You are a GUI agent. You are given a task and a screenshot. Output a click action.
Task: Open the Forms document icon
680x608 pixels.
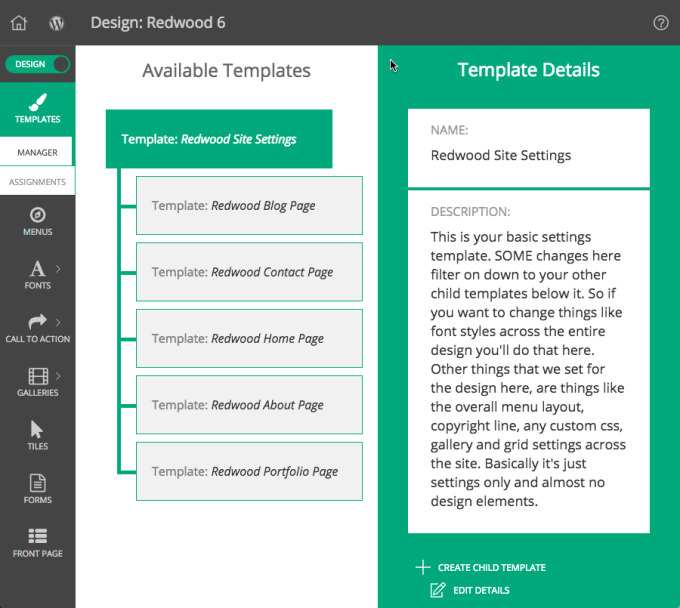(38, 483)
